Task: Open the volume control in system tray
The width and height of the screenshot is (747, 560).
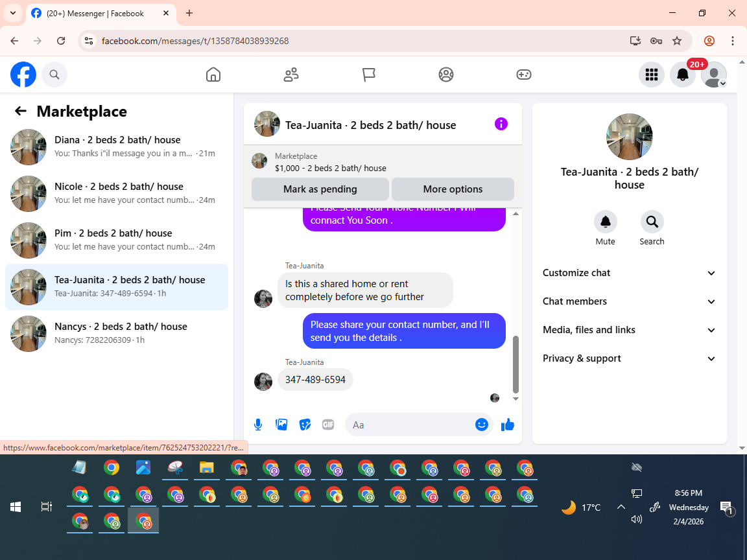Action: (637, 519)
